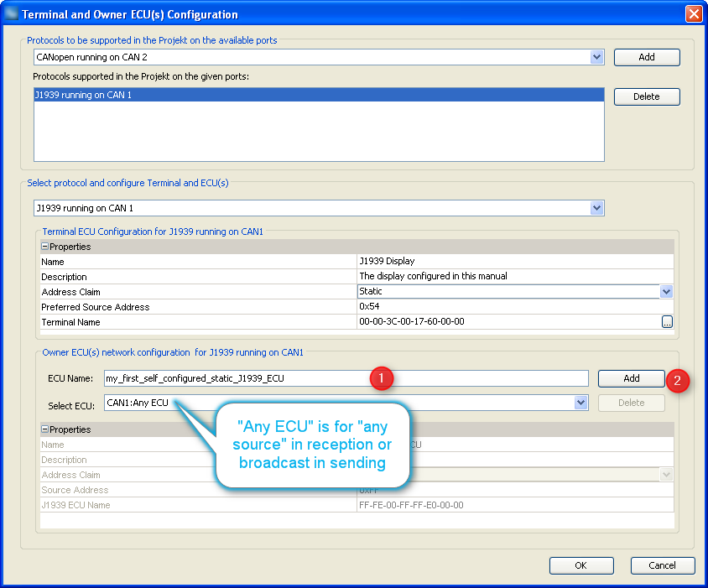The width and height of the screenshot is (708, 588).
Task: Open the 'J1939 running on CAN 1' protocol selector
Action: pyautogui.click(x=596, y=208)
